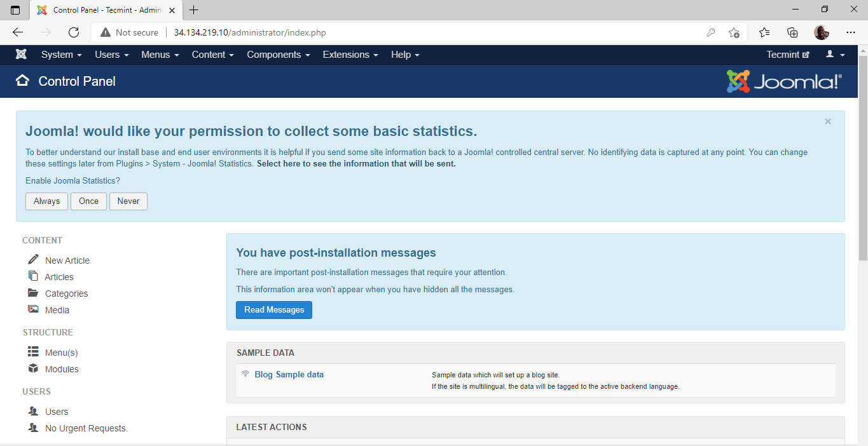The image size is (868, 446).
Task: Click the Always statistics button
Action: (x=46, y=201)
